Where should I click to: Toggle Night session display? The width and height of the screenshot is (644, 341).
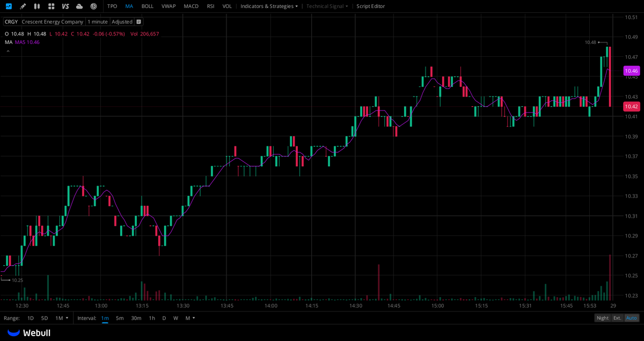(x=603, y=318)
